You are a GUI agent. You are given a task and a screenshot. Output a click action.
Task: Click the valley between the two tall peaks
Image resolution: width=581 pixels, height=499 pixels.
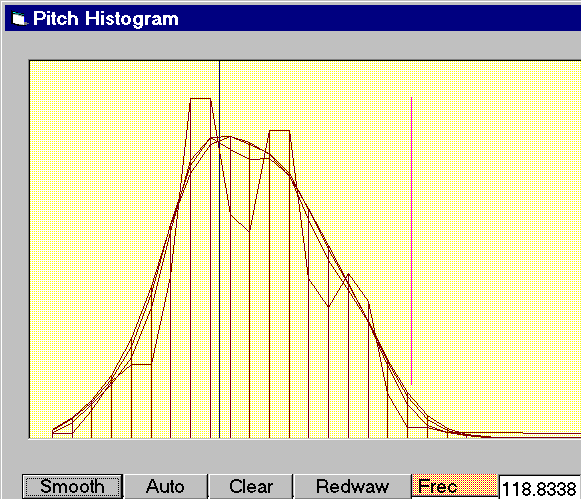click(249, 230)
